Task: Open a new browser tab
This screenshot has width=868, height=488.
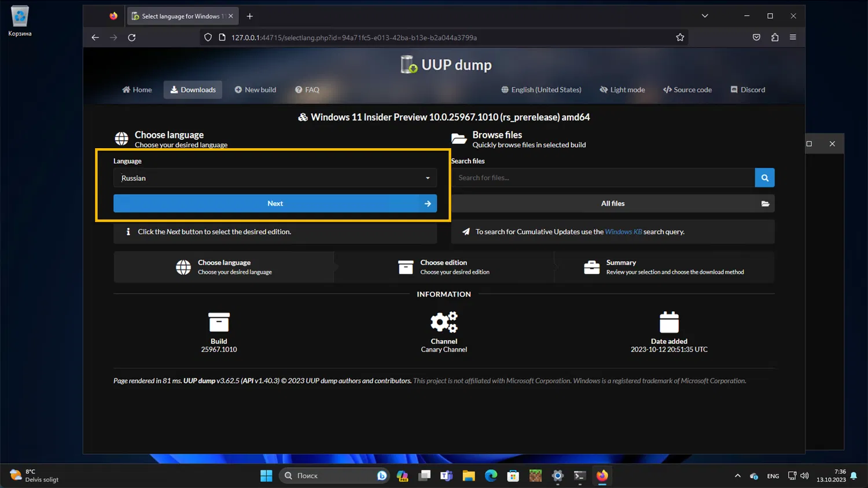Action: [250, 16]
